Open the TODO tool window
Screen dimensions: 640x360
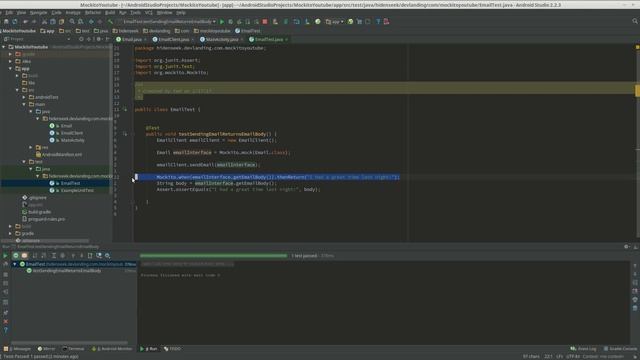tap(172, 349)
